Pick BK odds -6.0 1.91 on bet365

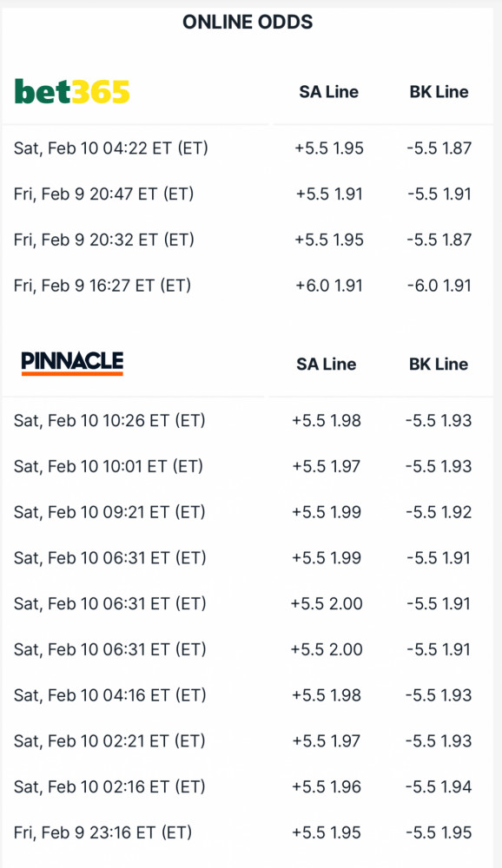click(439, 286)
